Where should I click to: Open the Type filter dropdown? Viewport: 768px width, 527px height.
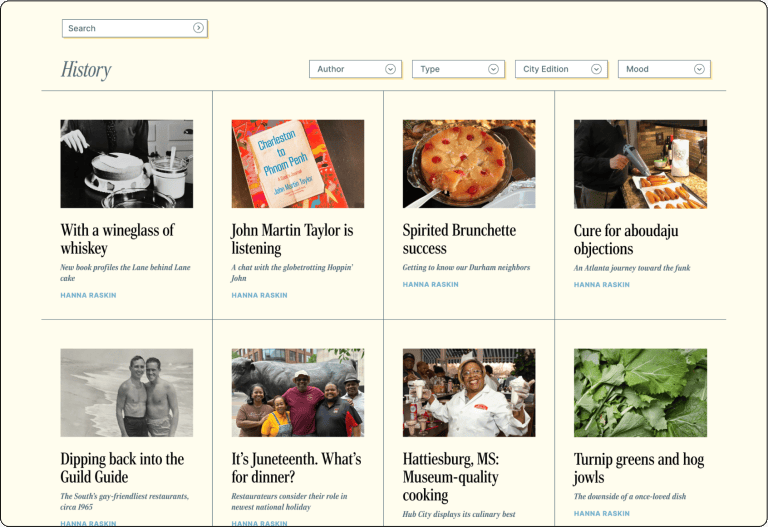point(458,69)
